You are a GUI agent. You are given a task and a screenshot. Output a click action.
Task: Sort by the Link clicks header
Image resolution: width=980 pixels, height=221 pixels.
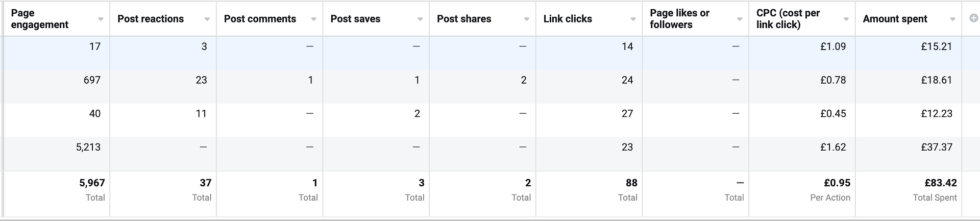coord(568,19)
